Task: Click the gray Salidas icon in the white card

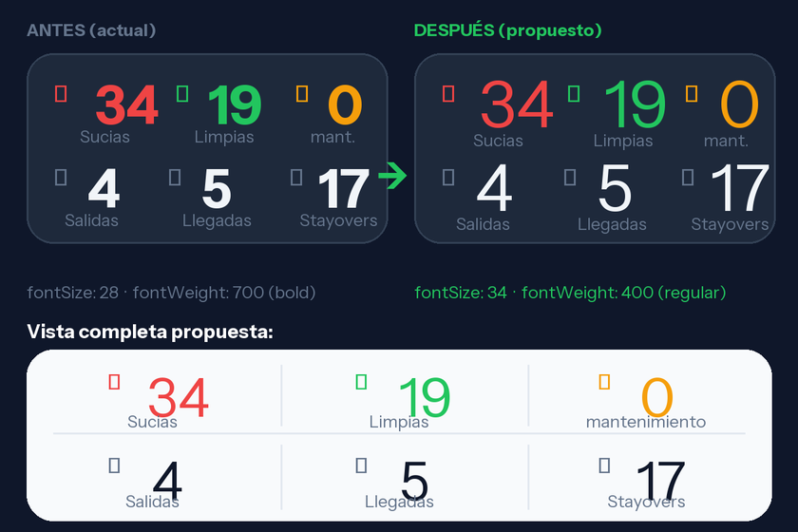Action: 115,465
